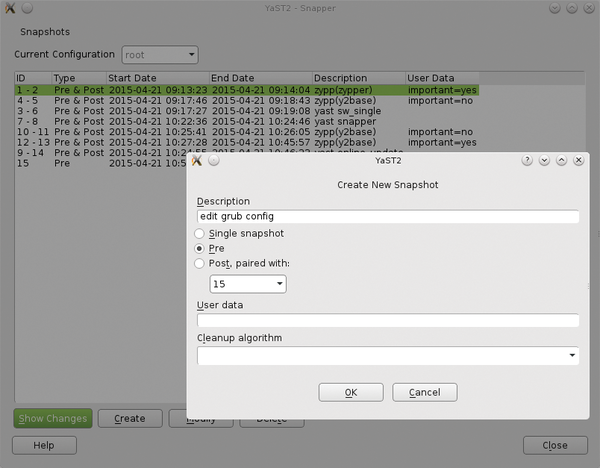Click Show Changes in Snapper window
The width and height of the screenshot is (600, 468).
pyautogui.click(x=53, y=418)
